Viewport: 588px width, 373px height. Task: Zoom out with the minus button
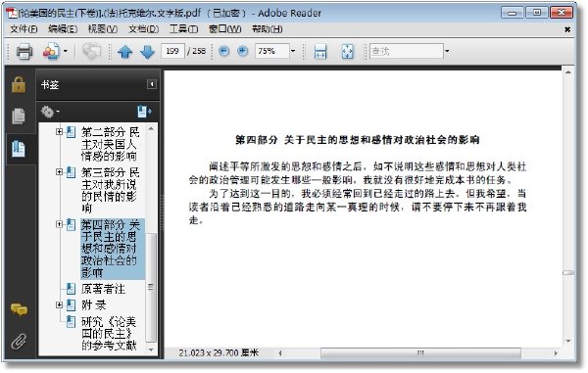tap(223, 51)
